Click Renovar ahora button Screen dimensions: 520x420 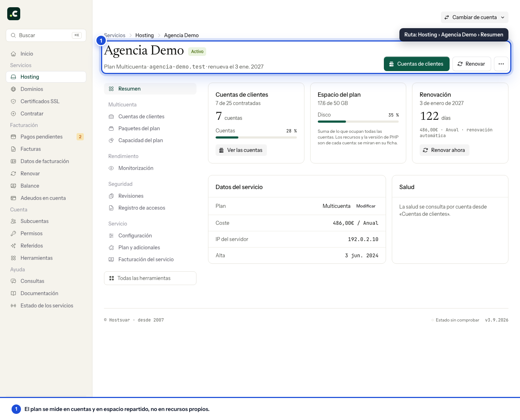click(445, 150)
